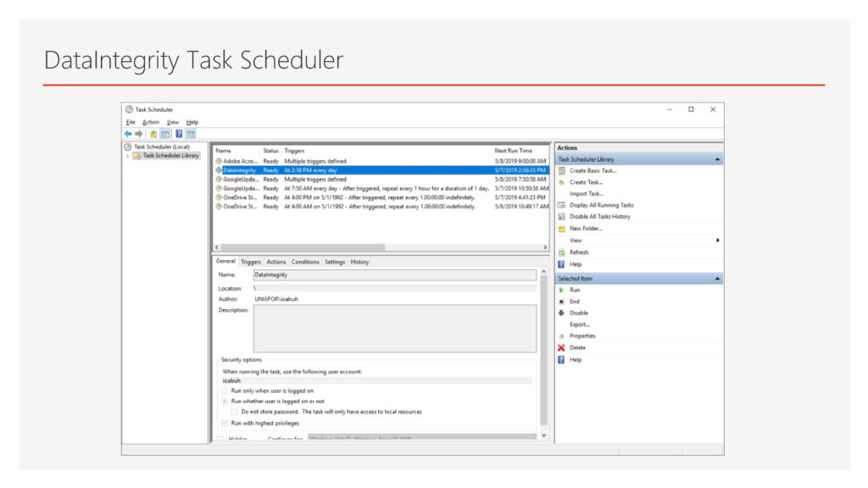The width and height of the screenshot is (868, 488).
Task: Select 'Run only when user is logged on'
Action: click(224, 391)
